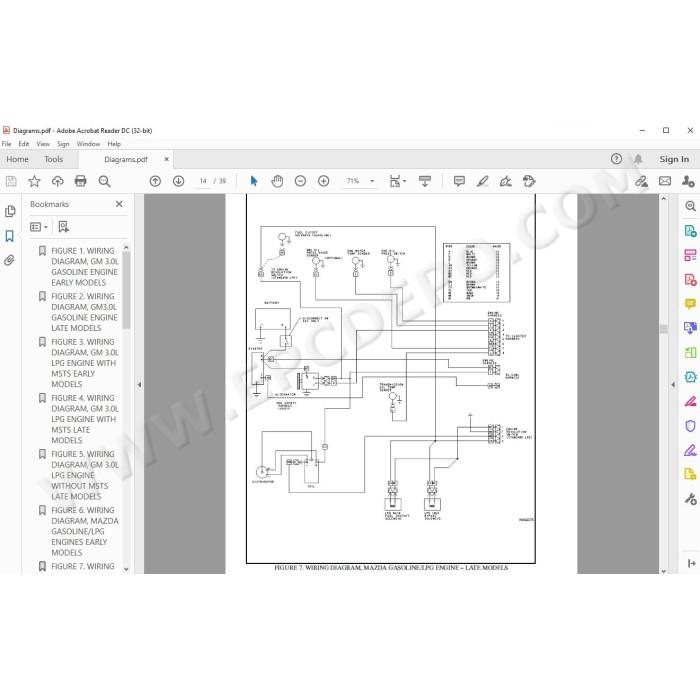
Task: Collapse right tools pane arrow
Action: [673, 384]
